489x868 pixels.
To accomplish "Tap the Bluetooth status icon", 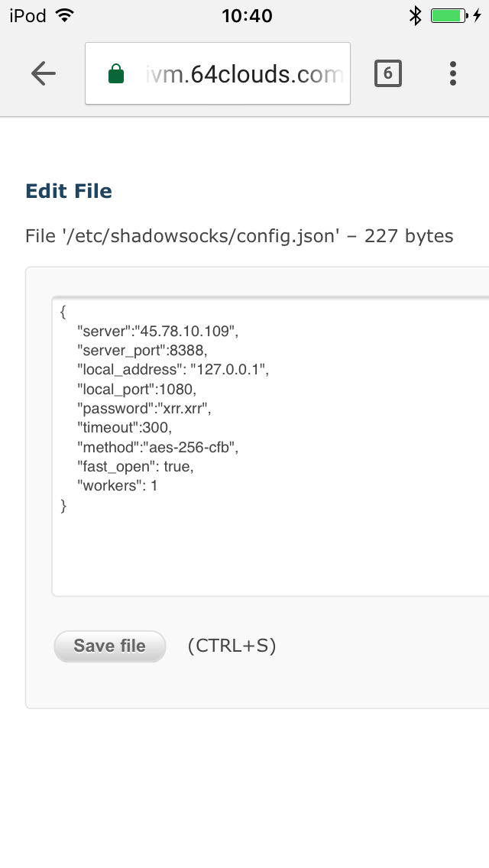I will click(x=415, y=15).
